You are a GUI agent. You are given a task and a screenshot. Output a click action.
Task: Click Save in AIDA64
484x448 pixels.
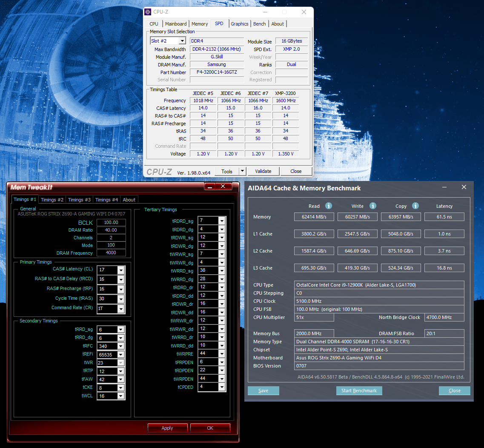click(x=263, y=391)
